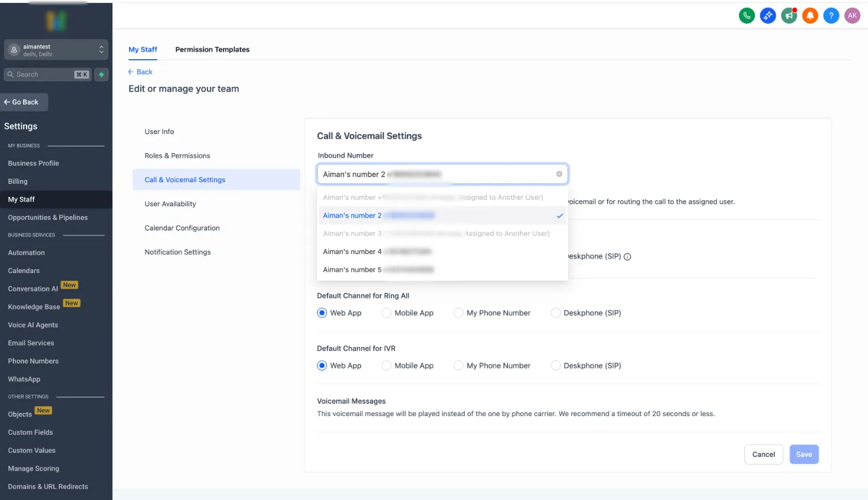Click the aimantest account avatar icon
Viewport: 868px width, 500px height.
pyautogui.click(x=14, y=50)
